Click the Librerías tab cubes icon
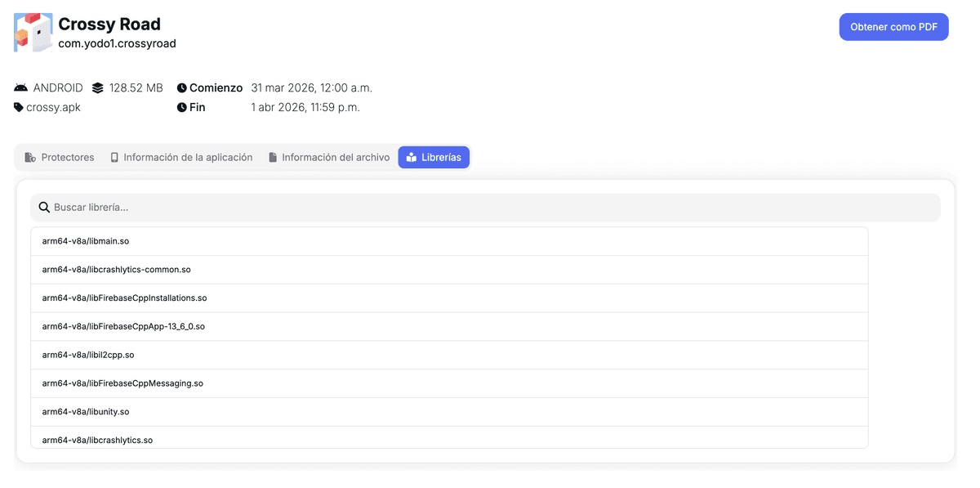This screenshot has height=488, width=980. click(412, 158)
